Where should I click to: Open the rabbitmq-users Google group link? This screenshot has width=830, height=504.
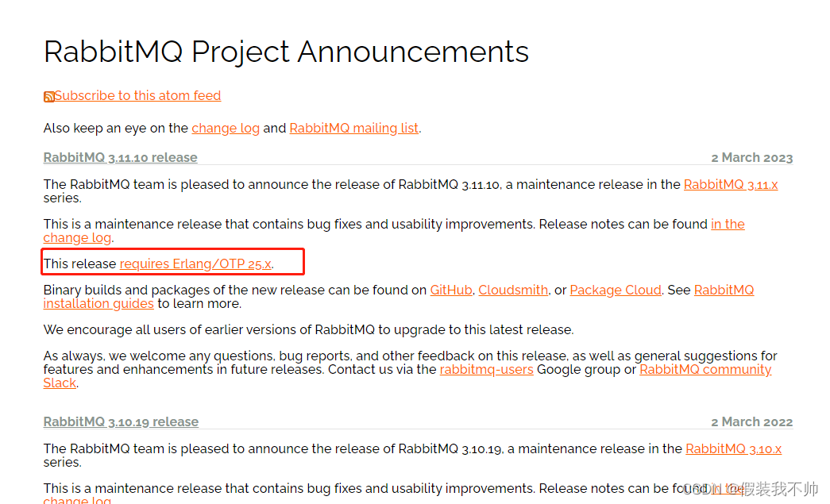click(486, 370)
